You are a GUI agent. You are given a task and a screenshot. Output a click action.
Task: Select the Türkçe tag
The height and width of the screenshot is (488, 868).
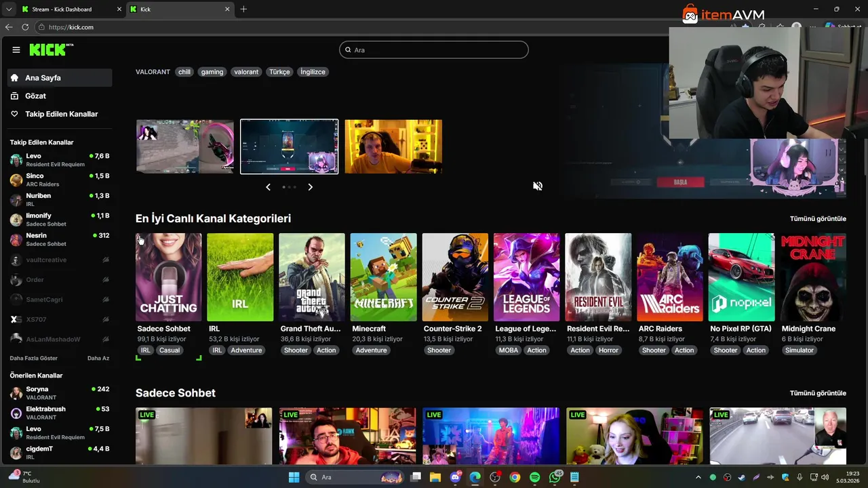click(x=279, y=72)
